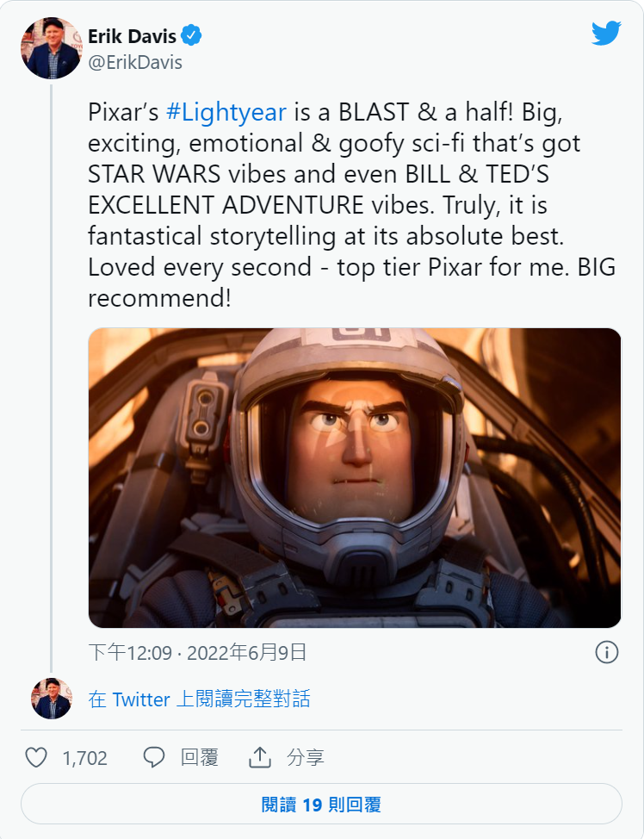Image resolution: width=644 pixels, height=839 pixels.
Task: Click the tweet timestamp 下午12:09 · 2022年6月9日
Action: [x=197, y=653]
